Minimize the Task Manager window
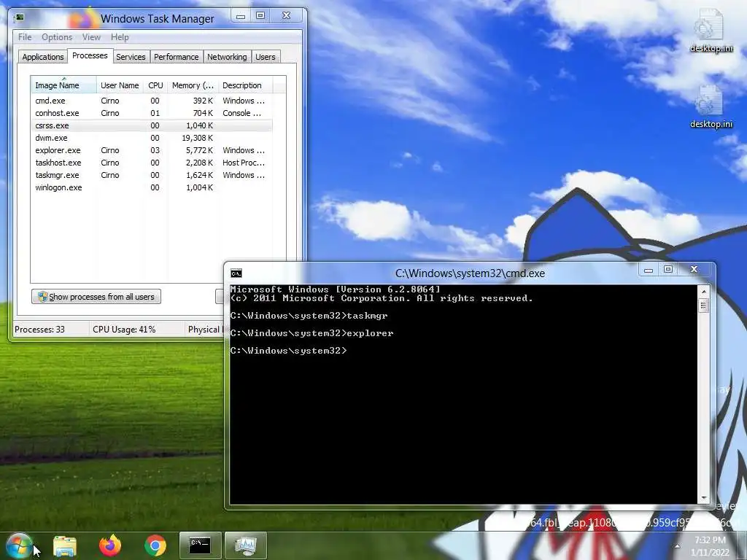 point(241,16)
